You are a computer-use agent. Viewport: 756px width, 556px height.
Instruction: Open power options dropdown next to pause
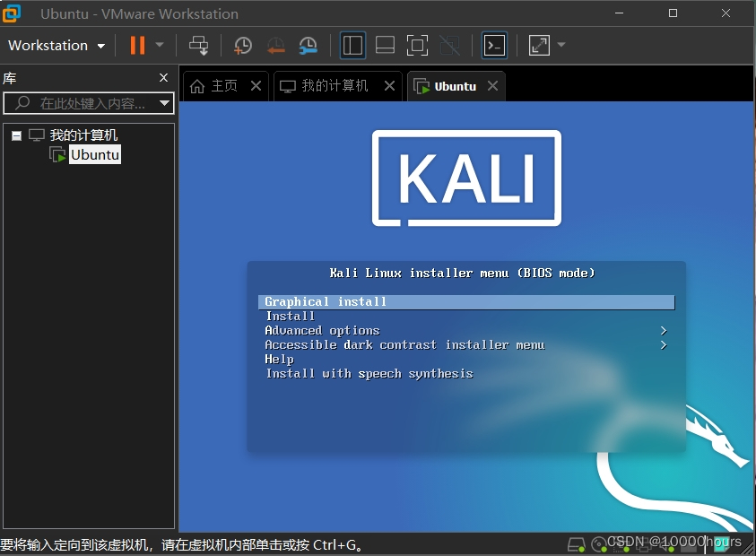pyautogui.click(x=160, y=46)
